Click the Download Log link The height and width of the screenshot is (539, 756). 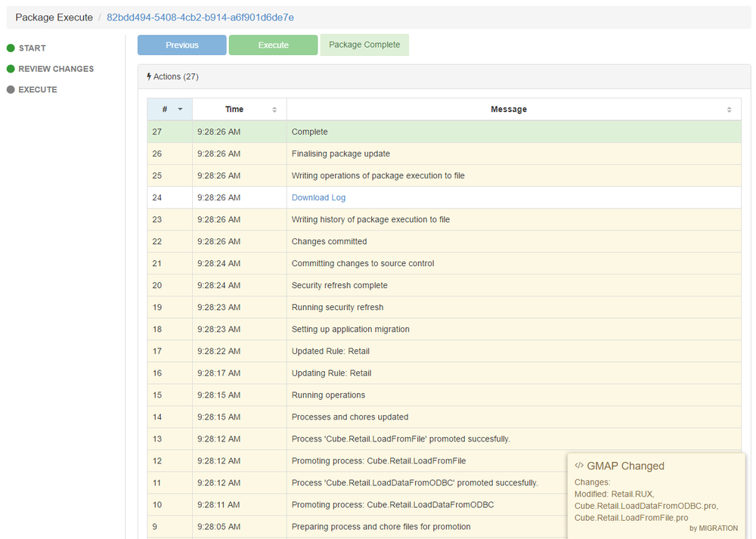[318, 197]
